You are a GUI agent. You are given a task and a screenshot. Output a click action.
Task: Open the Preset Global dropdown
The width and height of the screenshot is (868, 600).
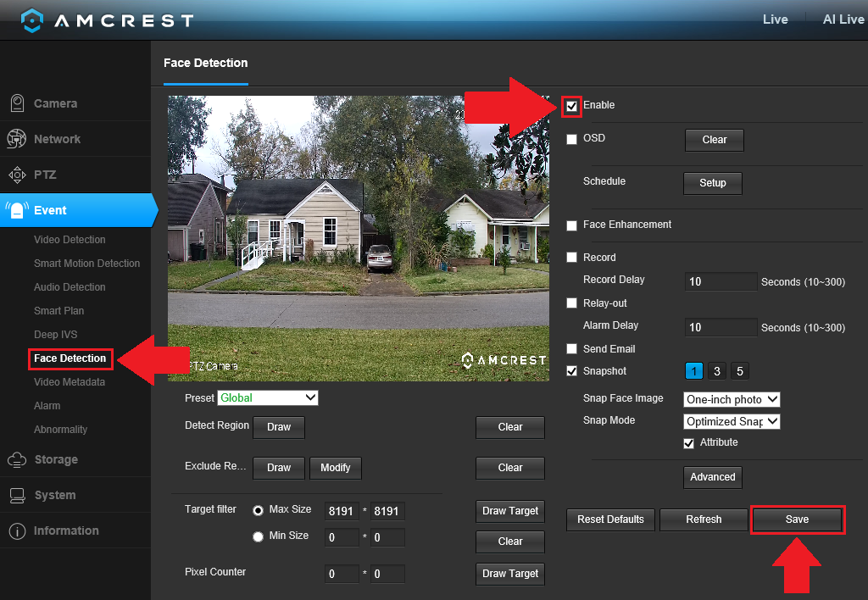click(268, 397)
